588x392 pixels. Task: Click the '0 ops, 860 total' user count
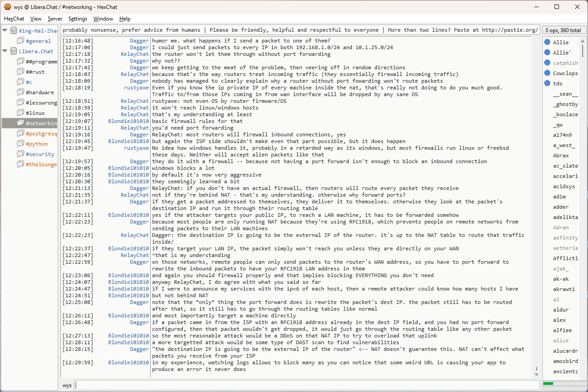tap(563, 30)
